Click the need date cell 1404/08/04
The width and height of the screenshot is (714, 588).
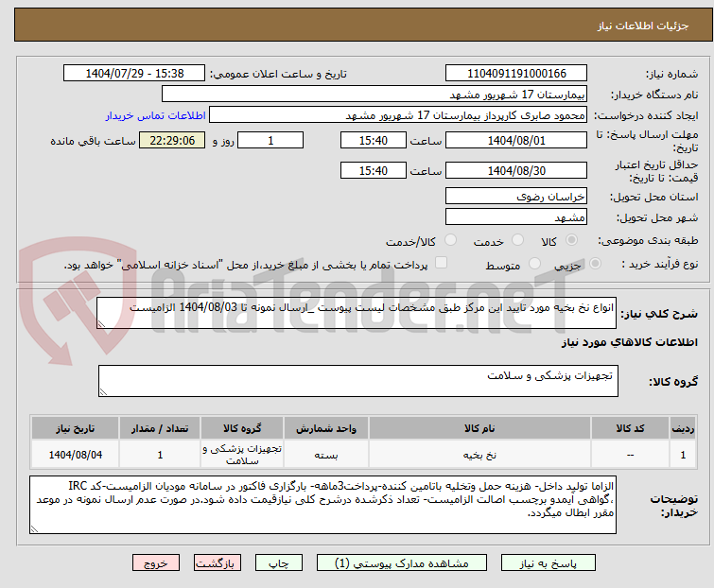tap(75, 455)
